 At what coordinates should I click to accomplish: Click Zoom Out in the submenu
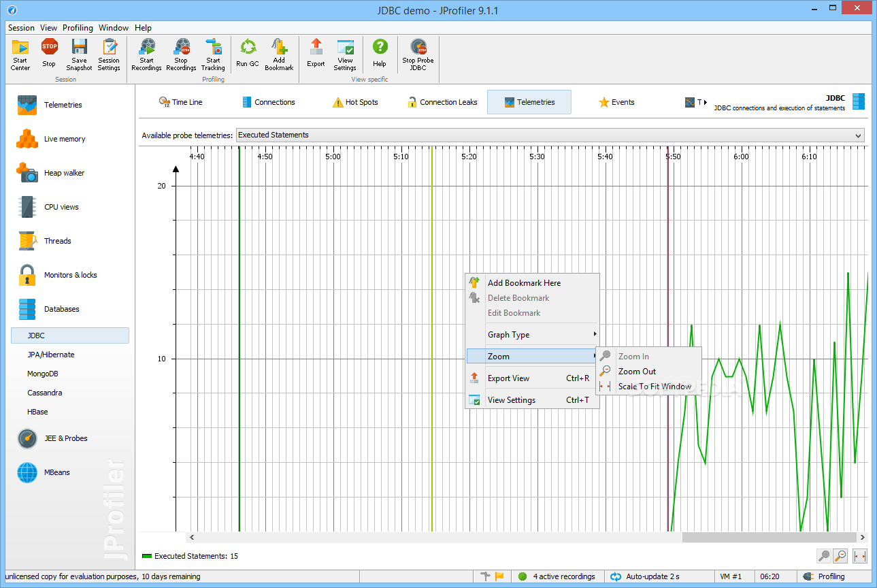pyautogui.click(x=648, y=372)
